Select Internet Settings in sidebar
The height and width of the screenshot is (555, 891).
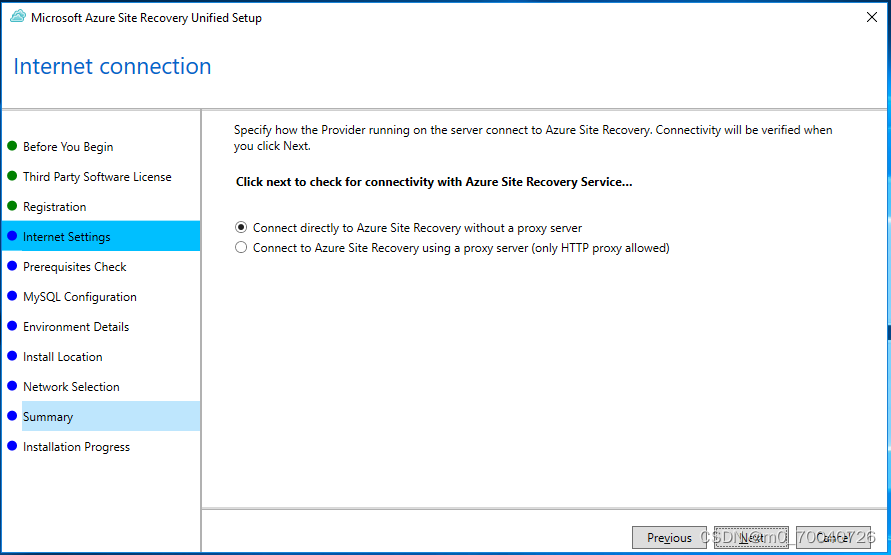pos(101,236)
